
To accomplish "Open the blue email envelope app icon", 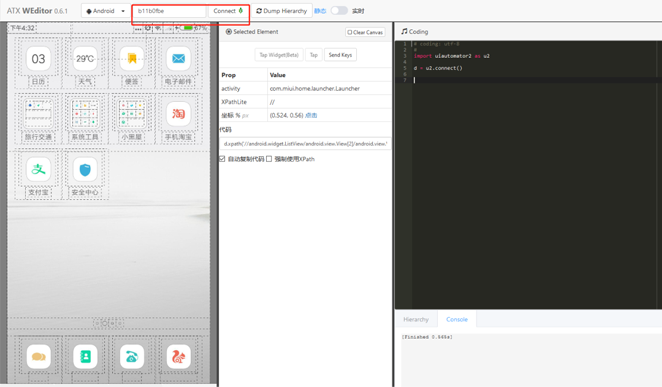I will coord(178,59).
